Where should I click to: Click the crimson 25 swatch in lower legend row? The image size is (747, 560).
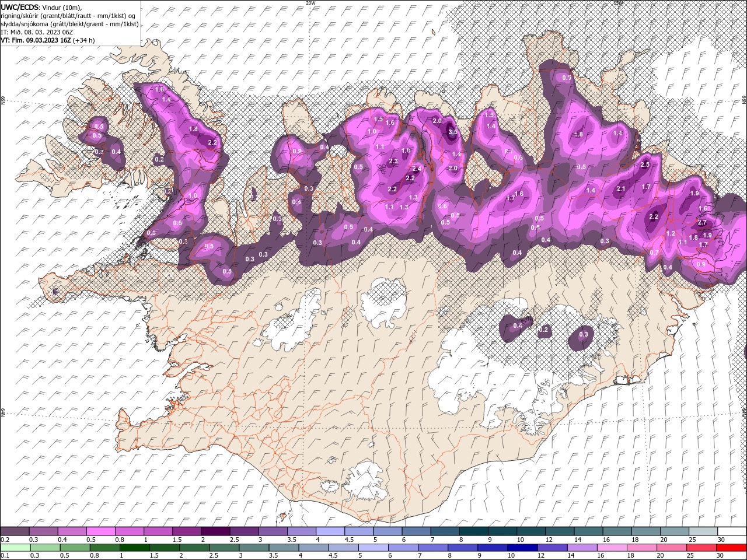tap(701, 548)
